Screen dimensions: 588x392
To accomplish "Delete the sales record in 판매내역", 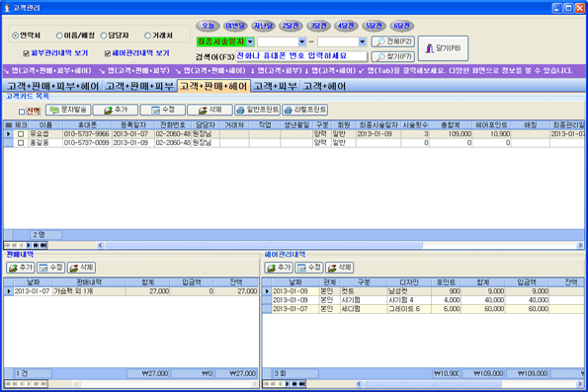I will [81, 268].
